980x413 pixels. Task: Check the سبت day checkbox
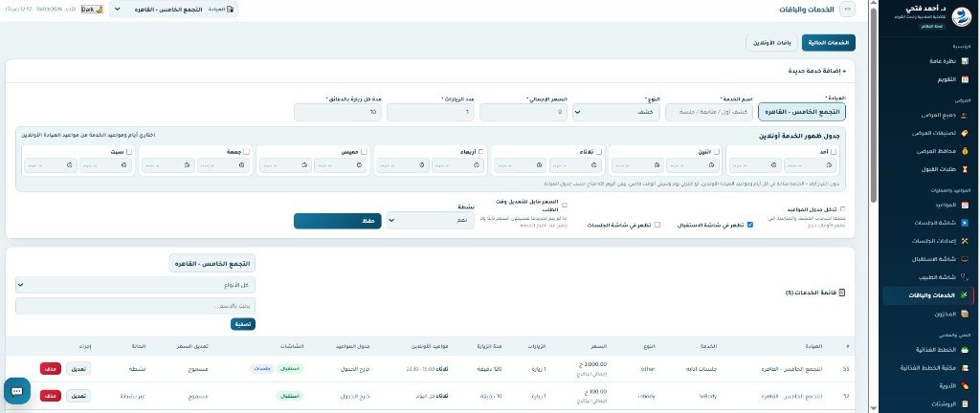[x=129, y=152]
